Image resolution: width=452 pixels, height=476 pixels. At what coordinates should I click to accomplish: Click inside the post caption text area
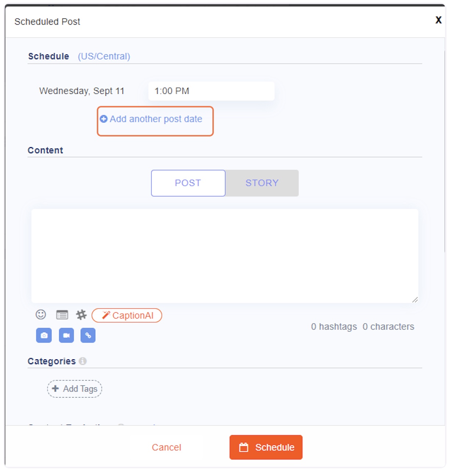[x=225, y=256]
